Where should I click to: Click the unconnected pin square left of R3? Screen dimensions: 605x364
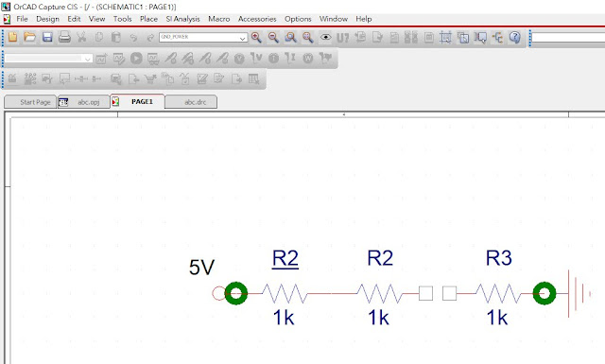(450, 293)
